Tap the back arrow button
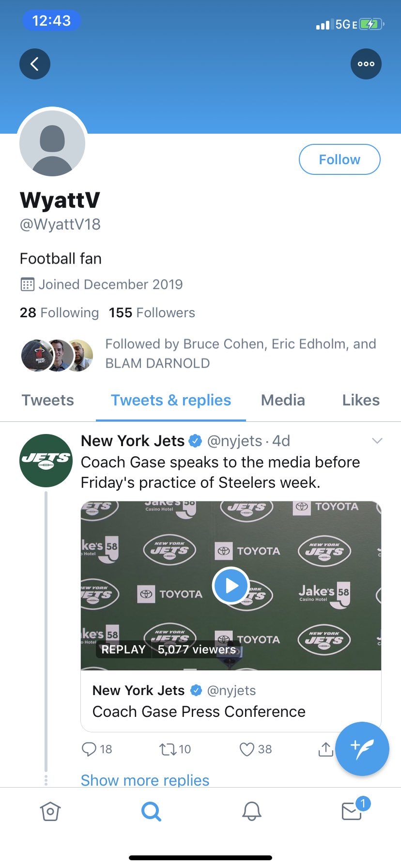 35,64
